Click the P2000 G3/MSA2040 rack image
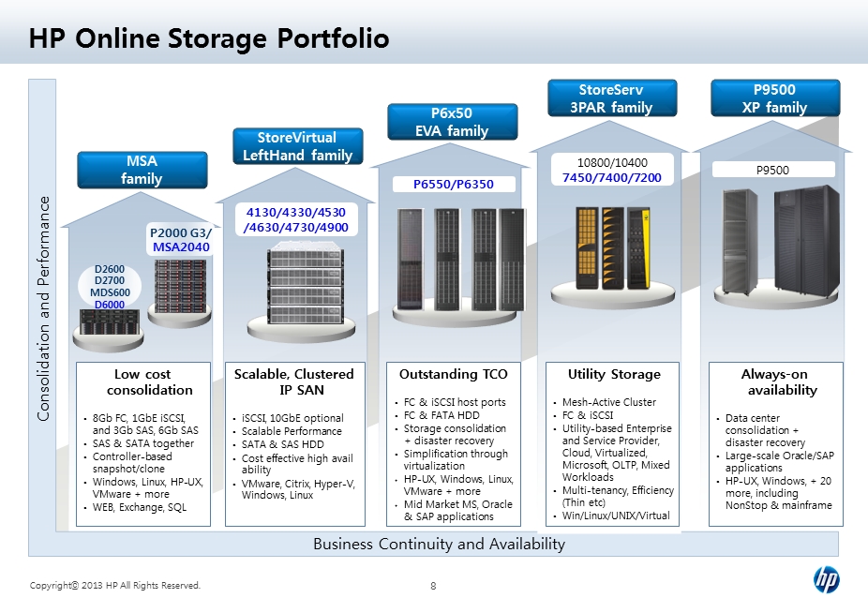 181,286
